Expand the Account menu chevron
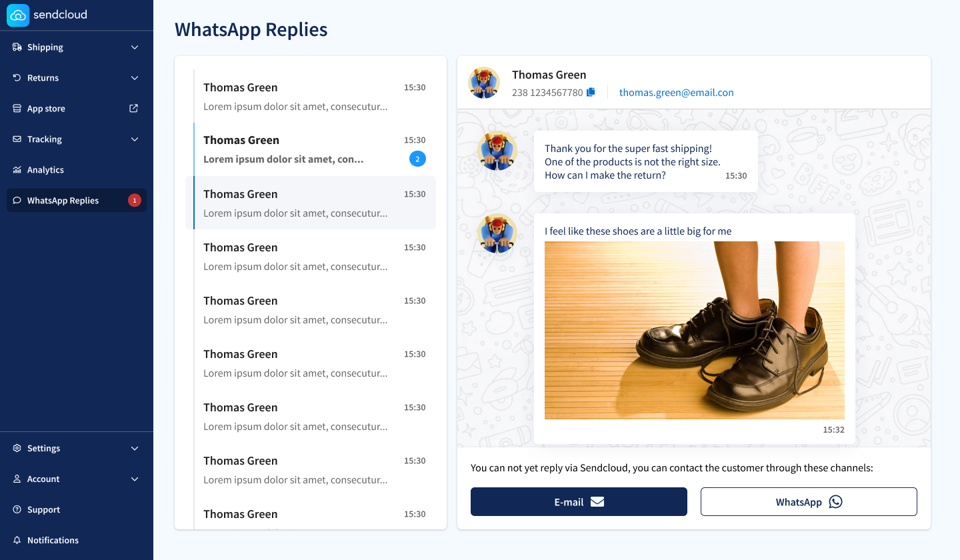Screen dimensions: 960x560 click(135, 479)
